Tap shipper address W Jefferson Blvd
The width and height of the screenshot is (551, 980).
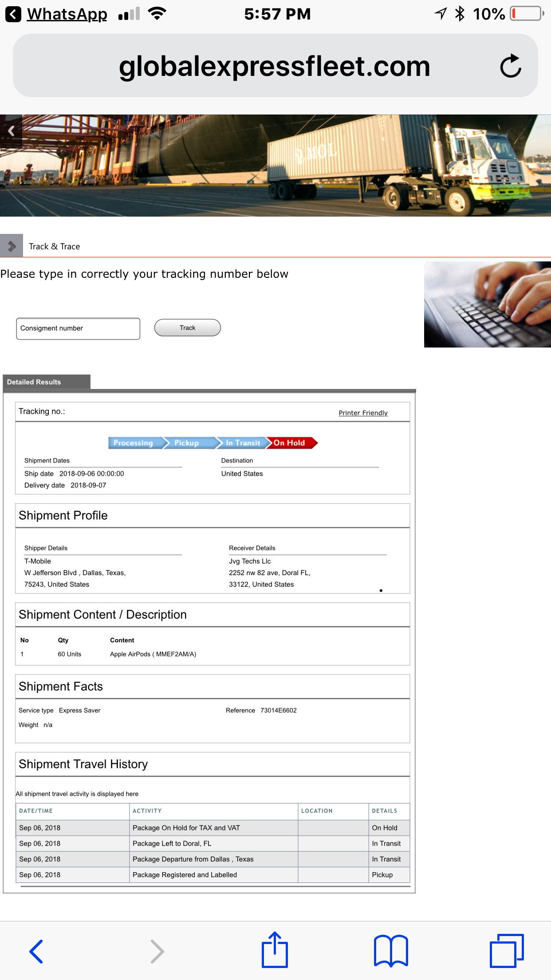coord(75,573)
